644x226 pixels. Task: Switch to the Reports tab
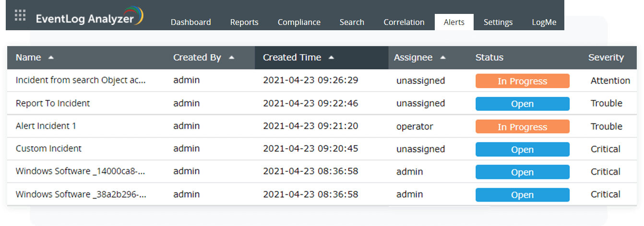[x=244, y=22]
